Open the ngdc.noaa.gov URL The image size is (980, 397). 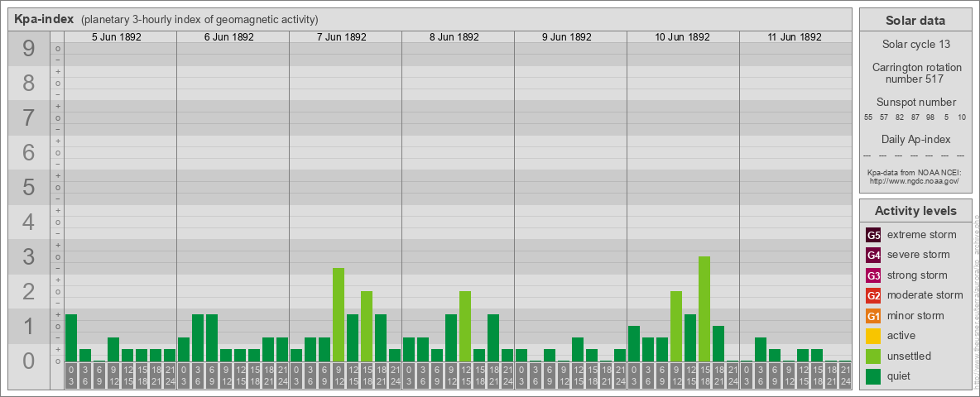tap(914, 180)
